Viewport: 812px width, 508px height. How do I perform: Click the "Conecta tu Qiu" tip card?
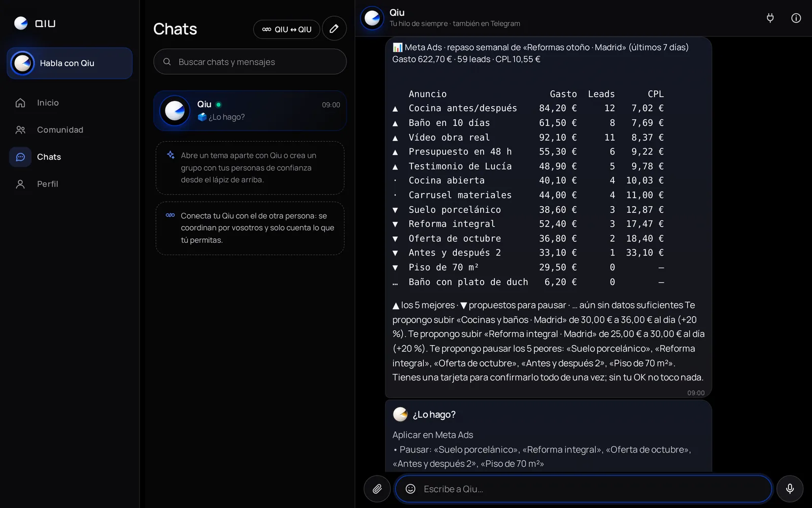250,228
